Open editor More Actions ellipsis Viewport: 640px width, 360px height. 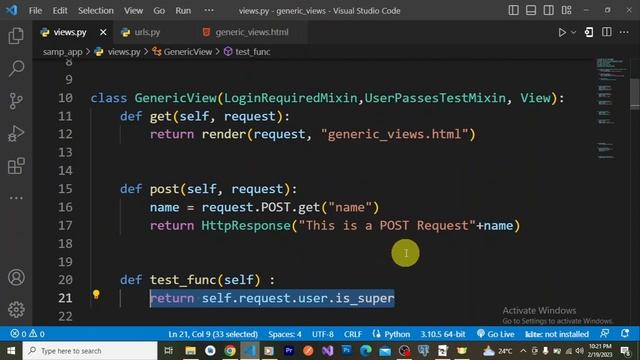tap(624, 32)
